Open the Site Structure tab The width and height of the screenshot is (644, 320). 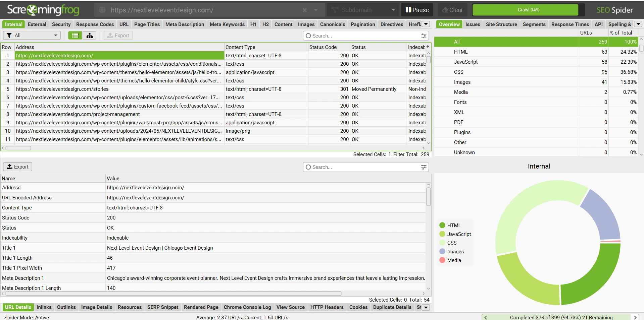pos(501,24)
